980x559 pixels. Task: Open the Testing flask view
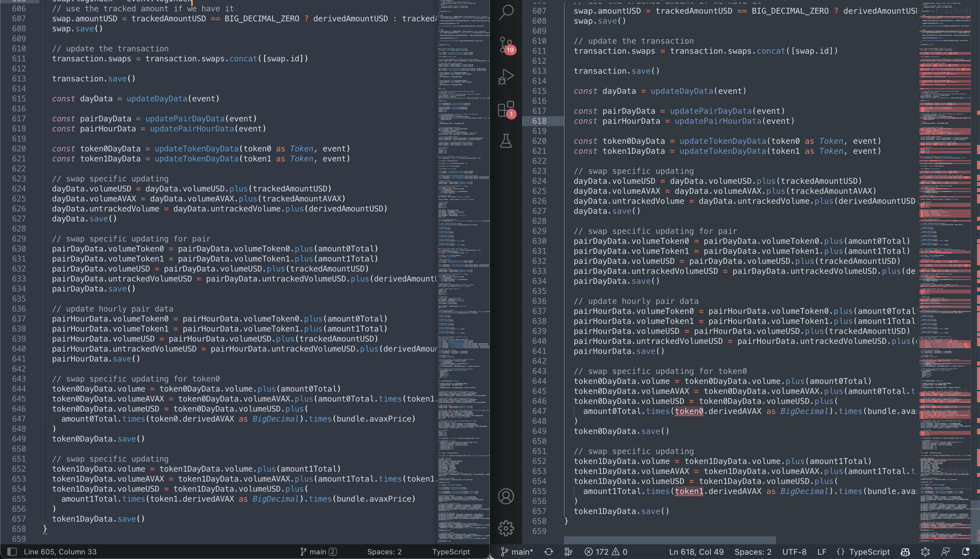coord(506,141)
